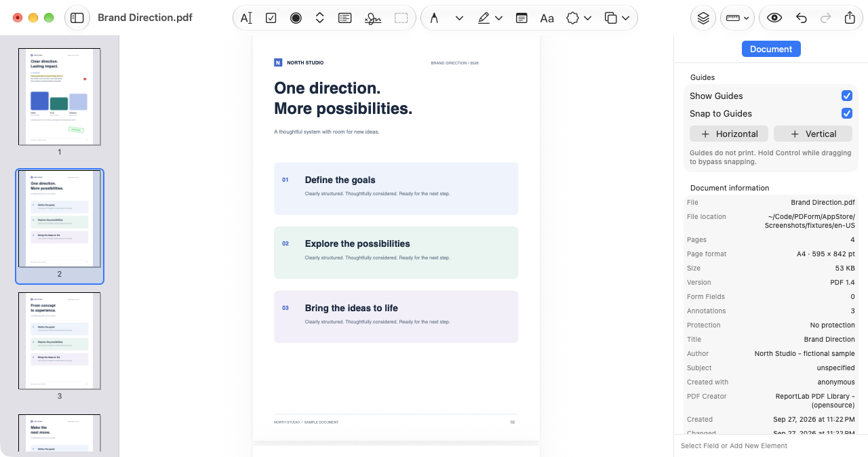Select the shape stamp tool
The image size is (868, 457).
pos(573,18)
